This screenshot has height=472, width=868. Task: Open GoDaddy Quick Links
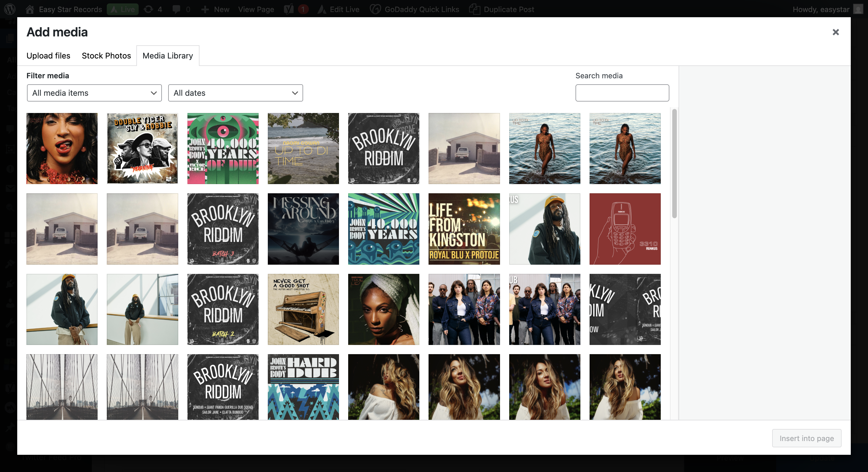coord(414,9)
